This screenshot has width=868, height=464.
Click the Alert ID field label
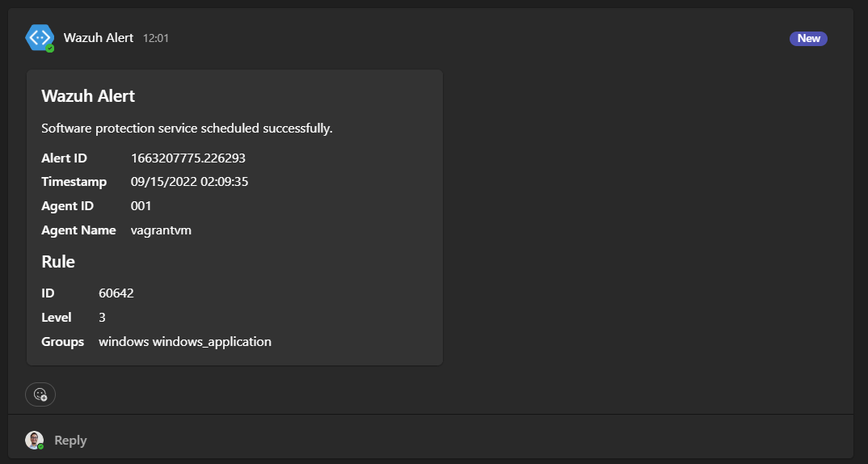pos(64,158)
